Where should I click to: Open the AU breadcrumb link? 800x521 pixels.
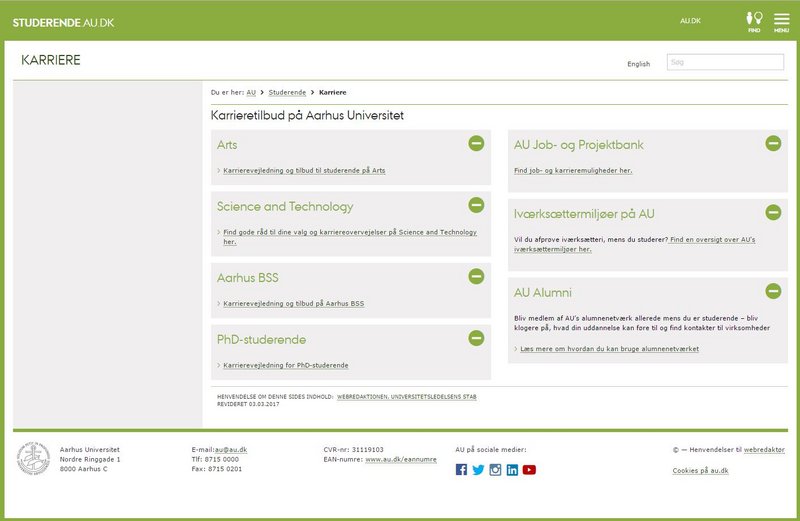tap(251, 92)
